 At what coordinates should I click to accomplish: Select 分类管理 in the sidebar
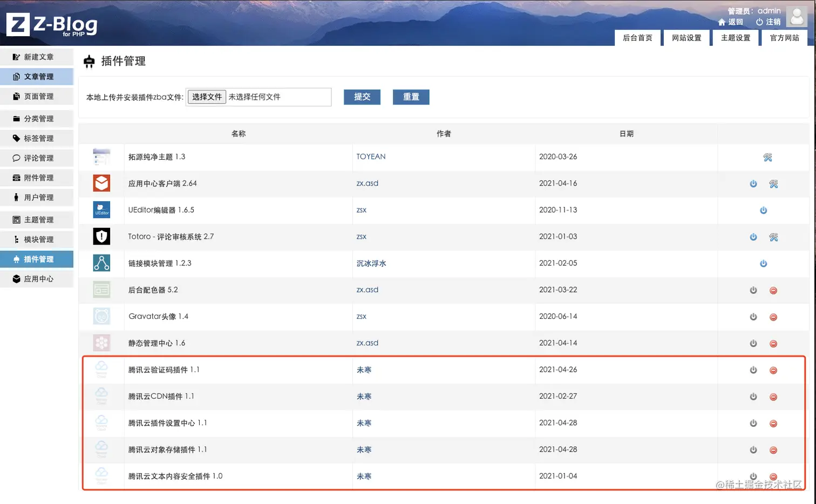click(37, 119)
